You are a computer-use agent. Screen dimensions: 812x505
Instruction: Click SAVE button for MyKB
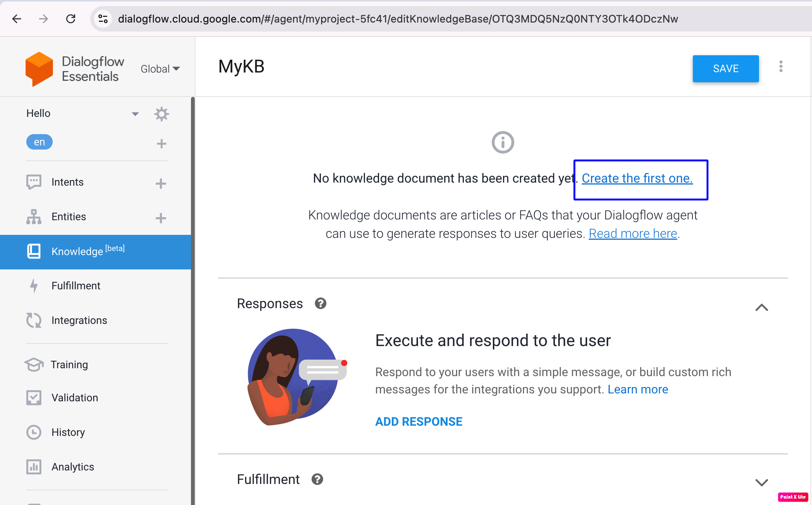[725, 68]
